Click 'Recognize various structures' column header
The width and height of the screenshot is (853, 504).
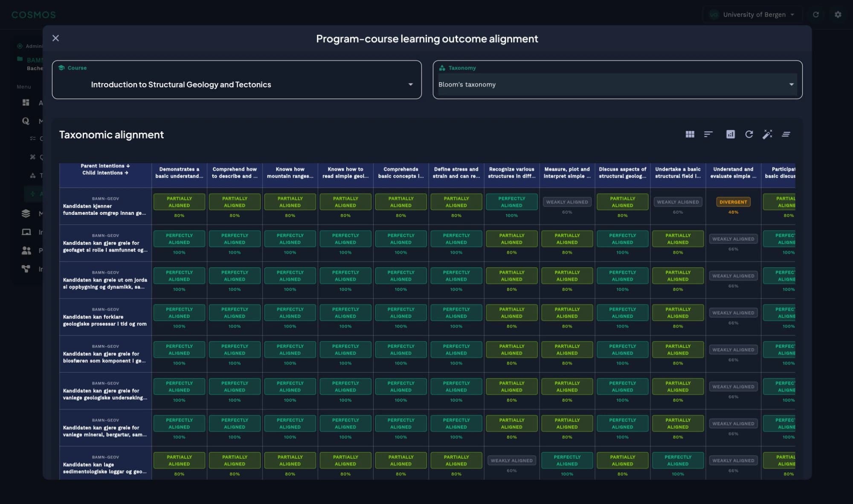(511, 173)
